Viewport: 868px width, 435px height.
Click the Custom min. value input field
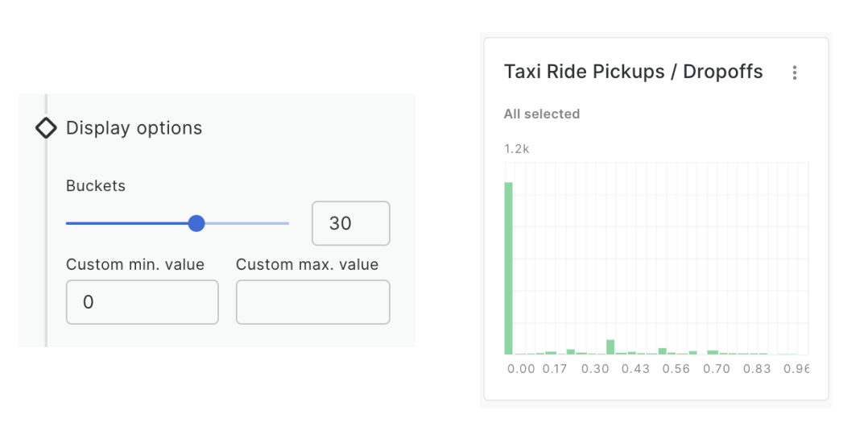click(x=142, y=302)
